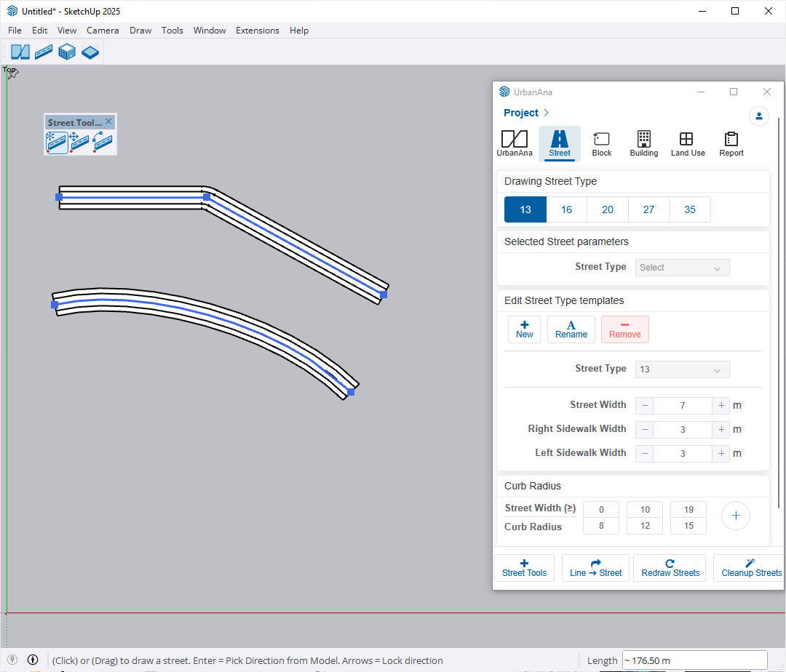Click the Length measurement input field
The height and width of the screenshot is (672, 786).
(694, 661)
